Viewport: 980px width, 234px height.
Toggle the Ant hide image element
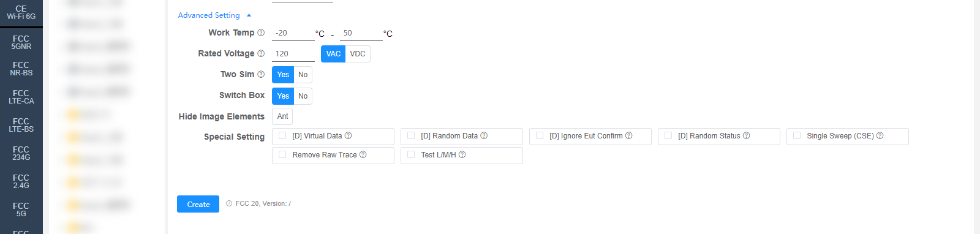tap(282, 116)
